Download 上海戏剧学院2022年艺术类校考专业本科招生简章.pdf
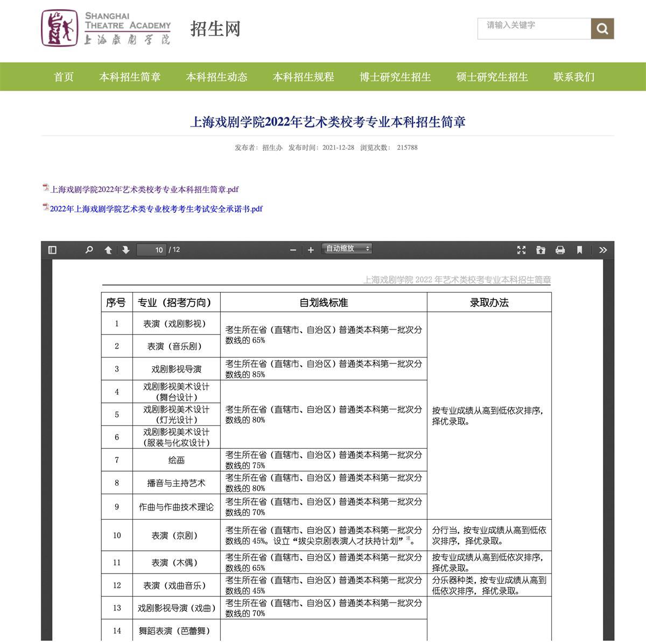646x644 pixels. (x=144, y=190)
